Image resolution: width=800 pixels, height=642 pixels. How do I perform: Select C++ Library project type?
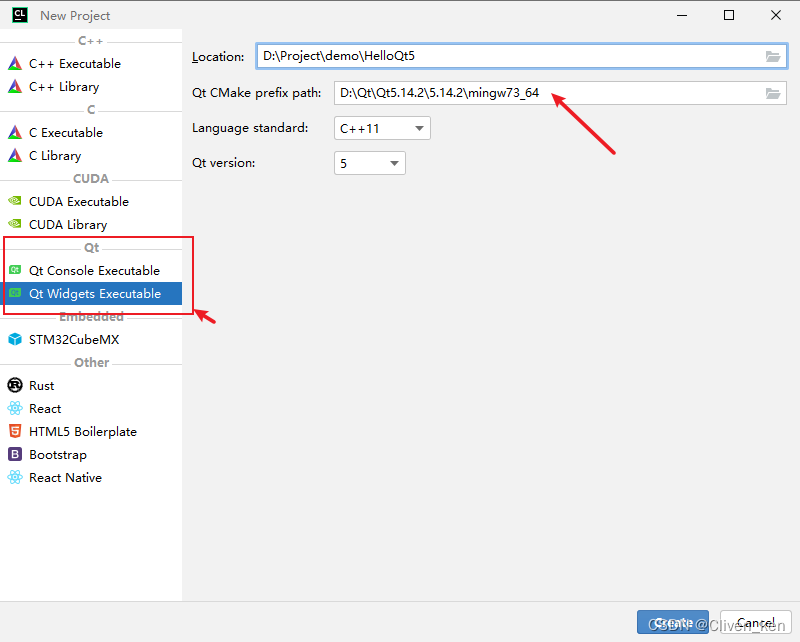click(x=91, y=86)
